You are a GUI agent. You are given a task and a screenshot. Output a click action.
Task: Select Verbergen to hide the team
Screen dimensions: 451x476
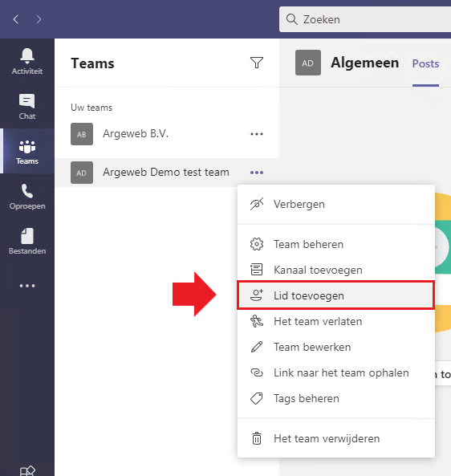[336, 205]
